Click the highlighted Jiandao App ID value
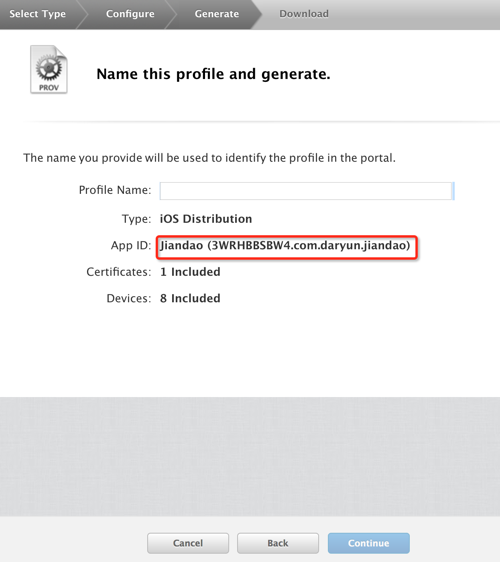This screenshot has height=562, width=500. 285,246
